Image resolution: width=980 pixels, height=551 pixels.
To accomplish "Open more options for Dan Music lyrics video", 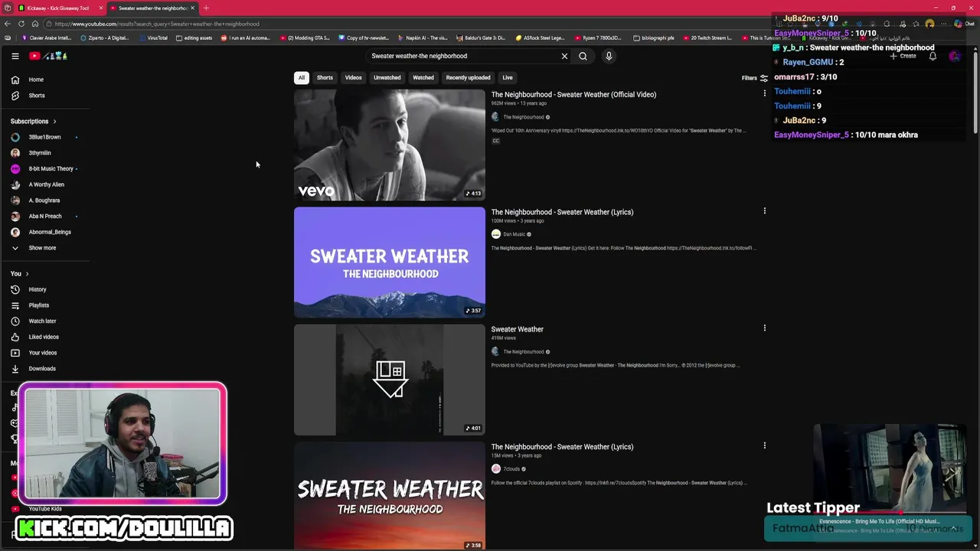I will (x=764, y=210).
